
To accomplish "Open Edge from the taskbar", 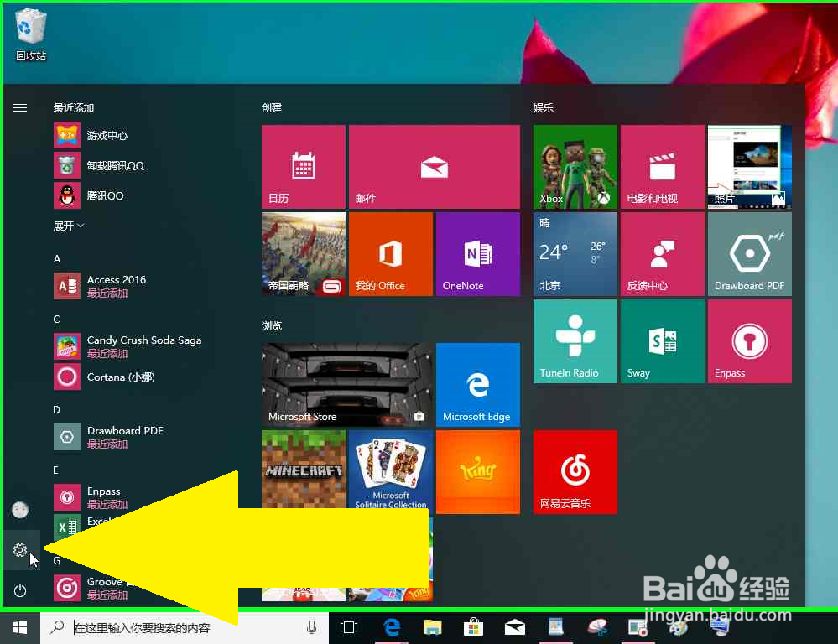I will point(392,627).
